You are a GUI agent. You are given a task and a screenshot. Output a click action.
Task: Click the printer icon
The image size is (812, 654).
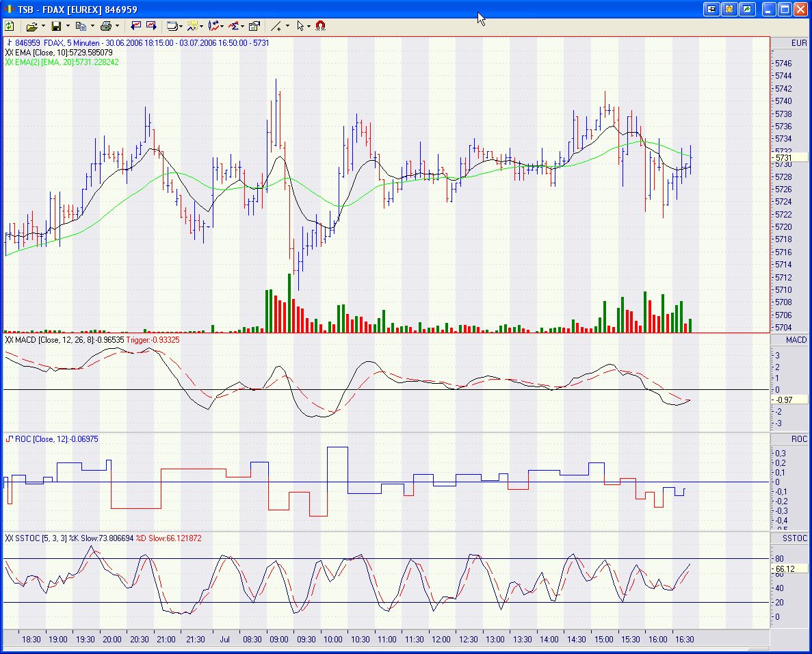tap(106, 26)
